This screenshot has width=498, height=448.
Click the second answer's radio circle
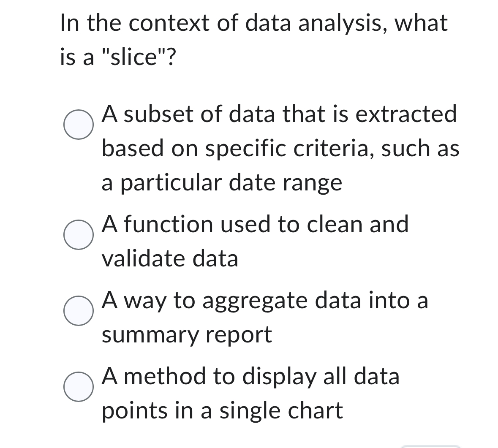79,235
